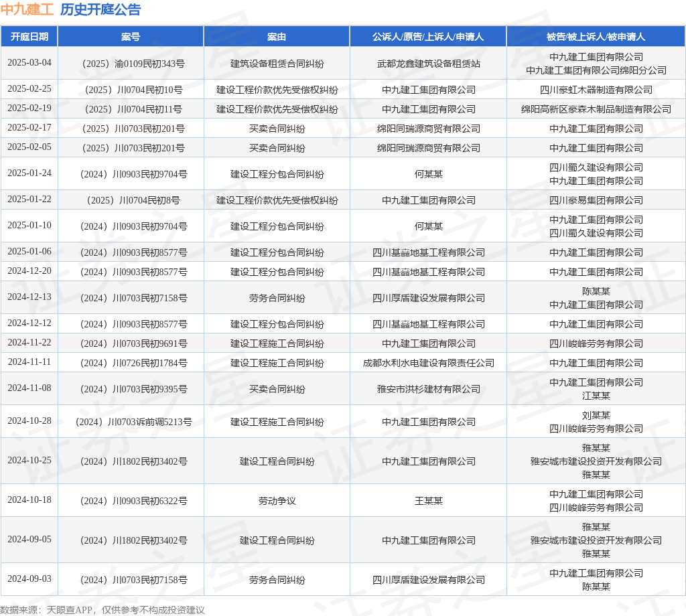The width and height of the screenshot is (686, 616).
Task: Click defendant 四川豪易集团有限公司
Action: pyautogui.click(x=596, y=200)
